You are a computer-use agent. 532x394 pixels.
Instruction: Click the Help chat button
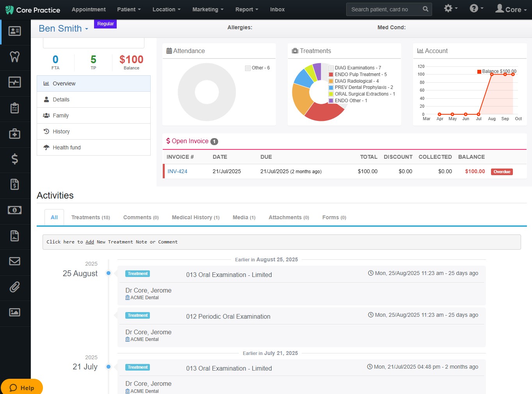click(22, 387)
